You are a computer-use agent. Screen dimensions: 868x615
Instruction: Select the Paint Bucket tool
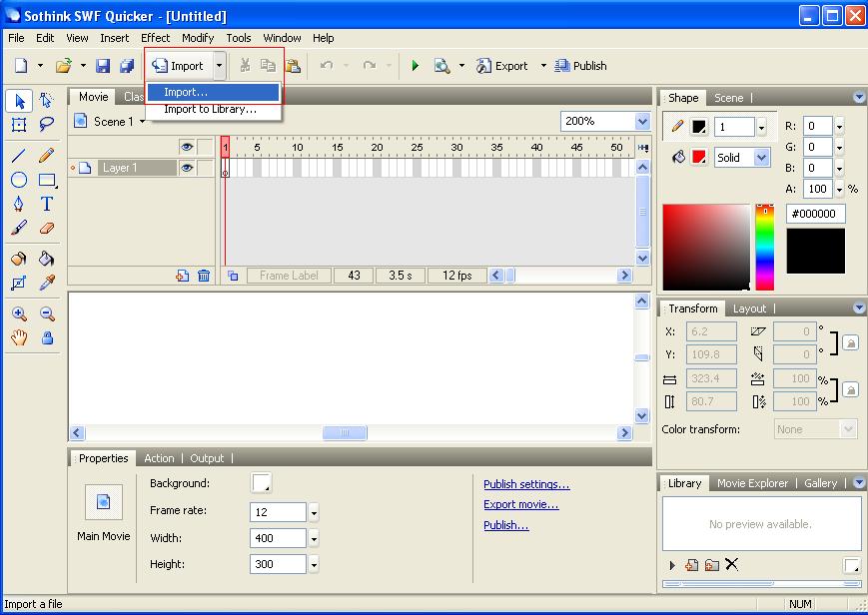pos(47,259)
